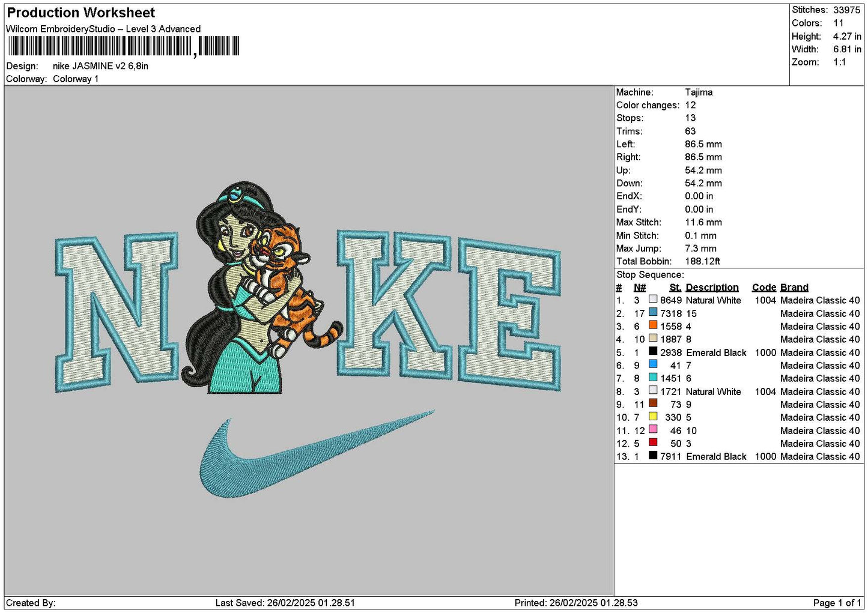The width and height of the screenshot is (868, 613).
Task: Click the Total Bobbin value '188.12ft'
Action: coord(702,261)
